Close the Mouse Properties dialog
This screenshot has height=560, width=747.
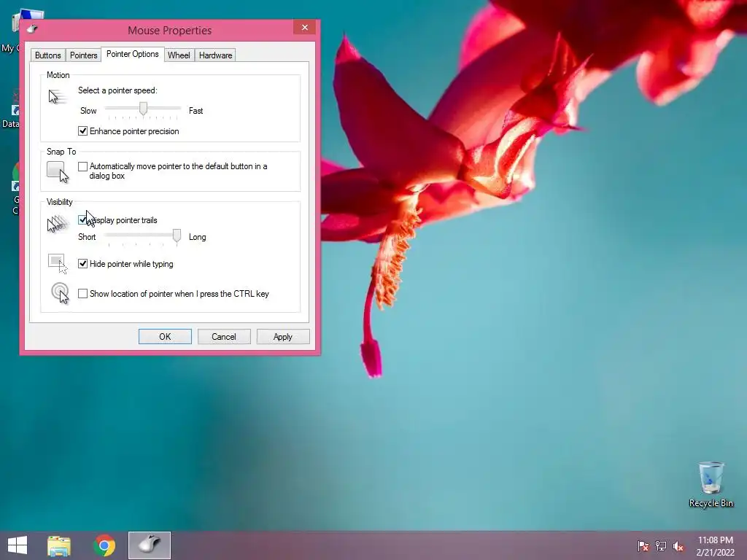point(305,28)
